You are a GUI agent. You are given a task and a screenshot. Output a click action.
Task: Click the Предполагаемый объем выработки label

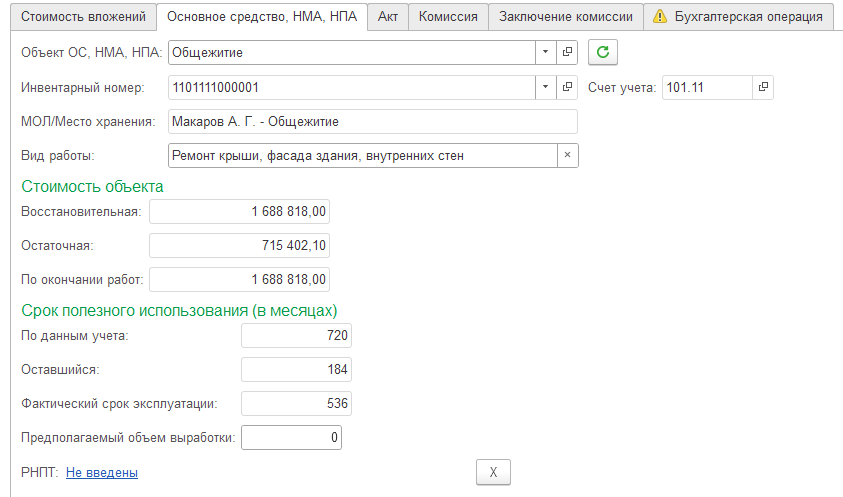pos(128,437)
